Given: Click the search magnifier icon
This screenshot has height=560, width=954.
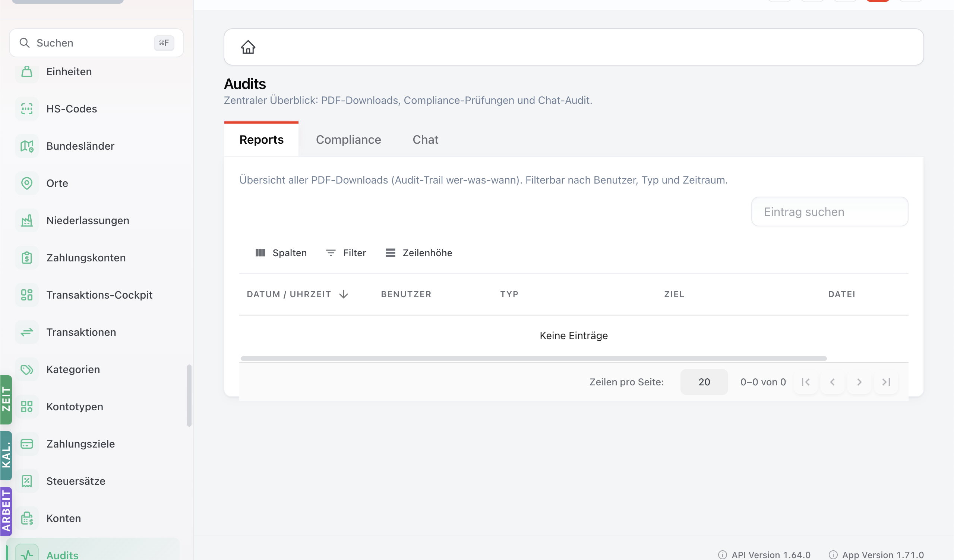Looking at the screenshot, I should 25,43.
